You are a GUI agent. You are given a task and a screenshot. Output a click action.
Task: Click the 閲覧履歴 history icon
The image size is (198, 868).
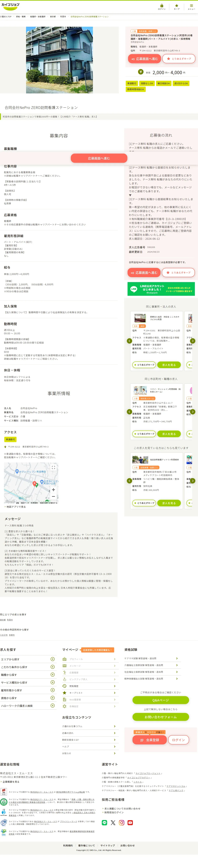[64, 686]
